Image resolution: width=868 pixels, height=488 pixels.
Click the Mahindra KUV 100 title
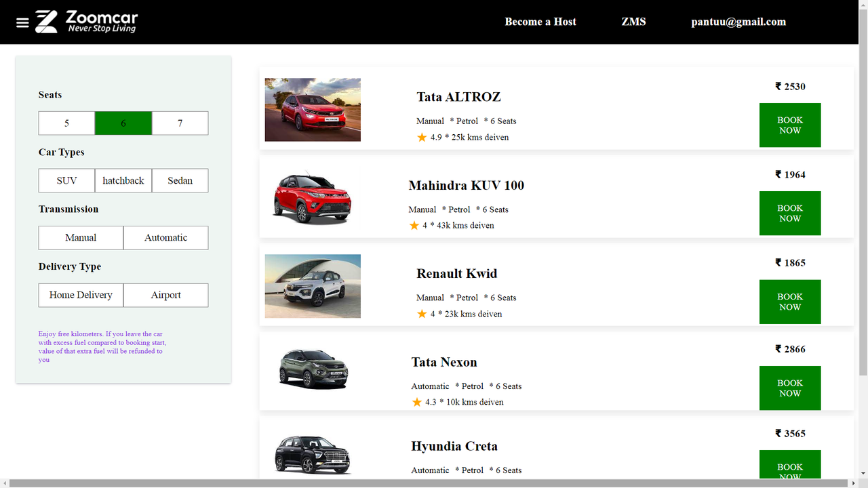(x=467, y=185)
